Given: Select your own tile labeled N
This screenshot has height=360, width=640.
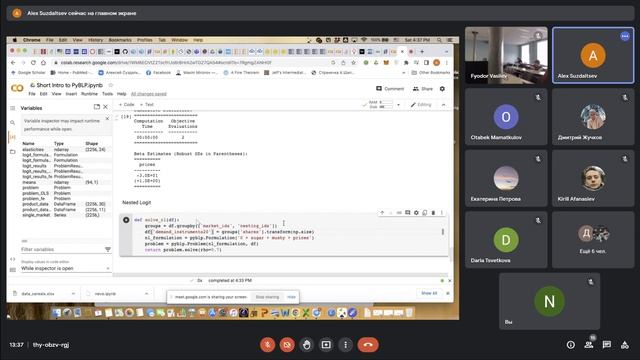Looking at the screenshot, I should click(x=549, y=301).
